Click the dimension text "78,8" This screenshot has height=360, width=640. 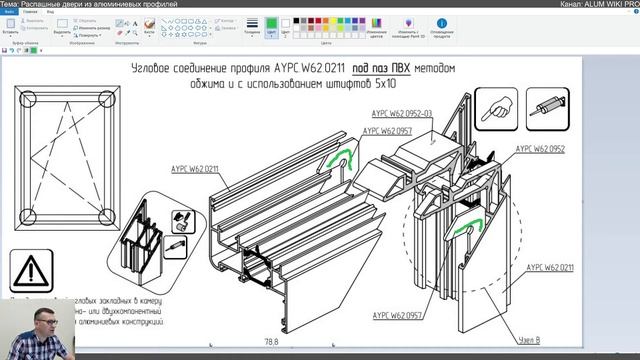pyautogui.click(x=271, y=342)
